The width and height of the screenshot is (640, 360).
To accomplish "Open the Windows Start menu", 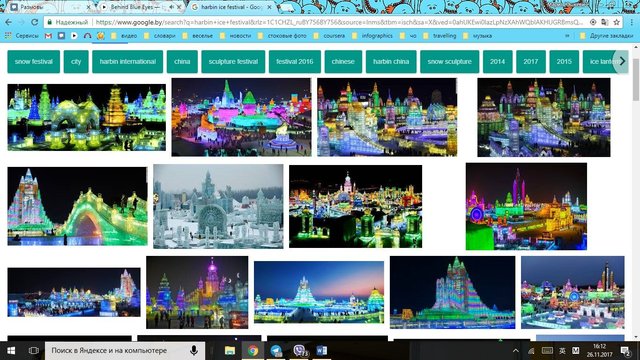I will (11, 351).
